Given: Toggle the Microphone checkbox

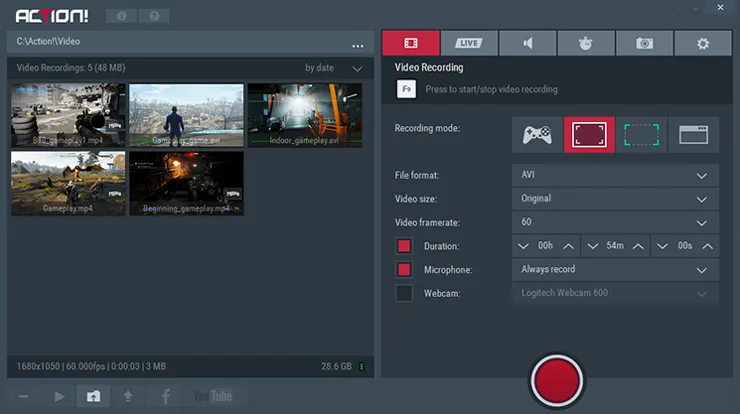Looking at the screenshot, I should pos(404,270).
